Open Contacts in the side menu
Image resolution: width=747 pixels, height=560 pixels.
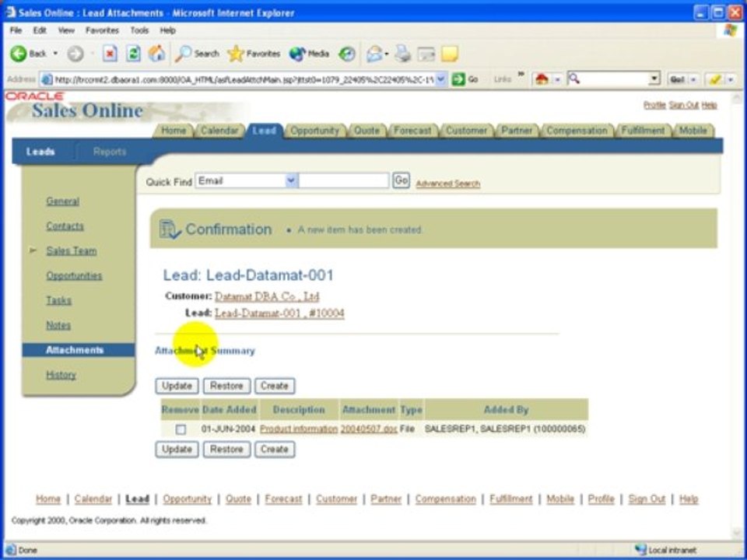coord(65,226)
